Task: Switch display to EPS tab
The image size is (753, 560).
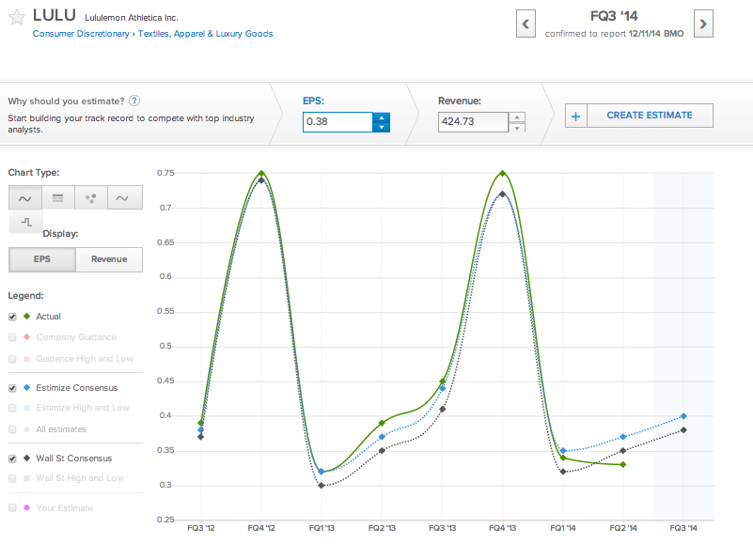Action: (41, 259)
